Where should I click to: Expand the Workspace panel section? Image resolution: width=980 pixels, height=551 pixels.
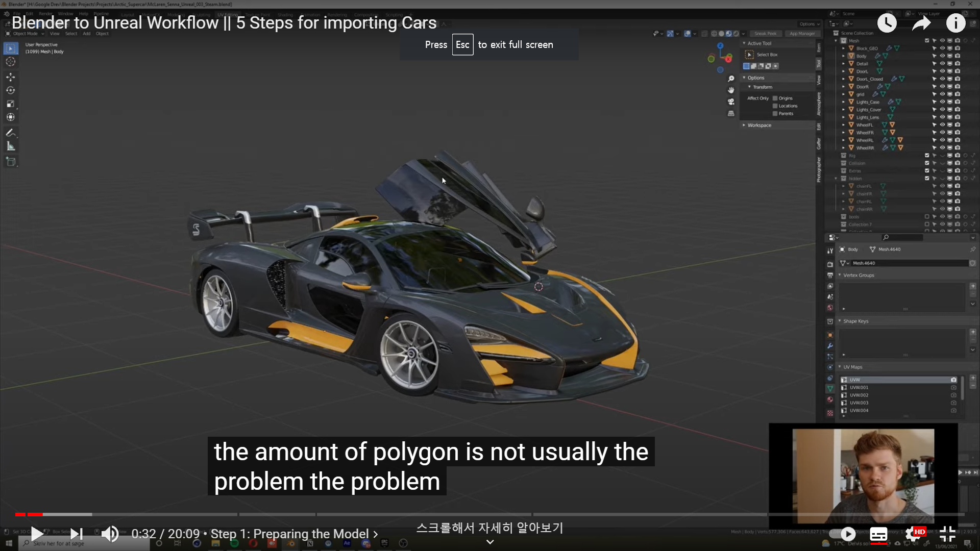coord(759,125)
